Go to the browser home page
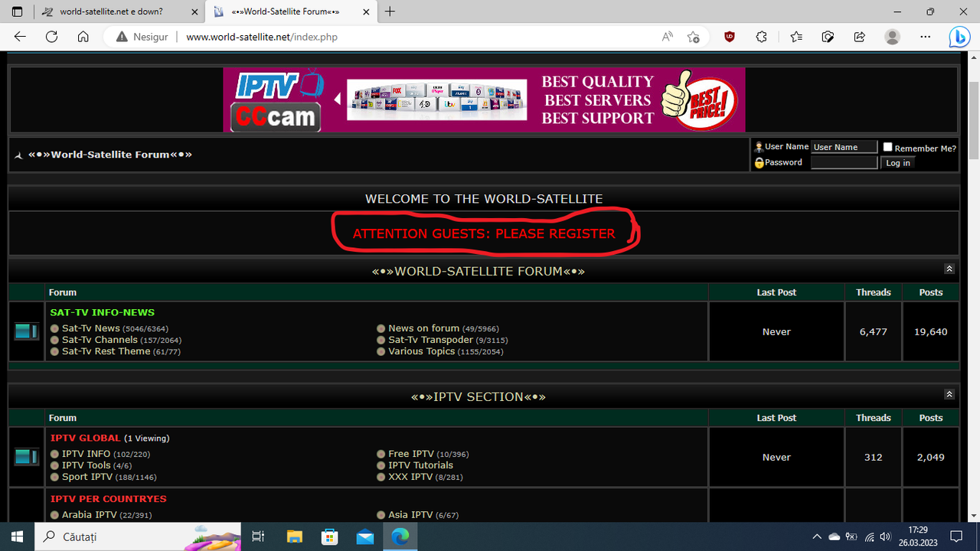Image resolution: width=980 pixels, height=551 pixels. click(x=83, y=37)
